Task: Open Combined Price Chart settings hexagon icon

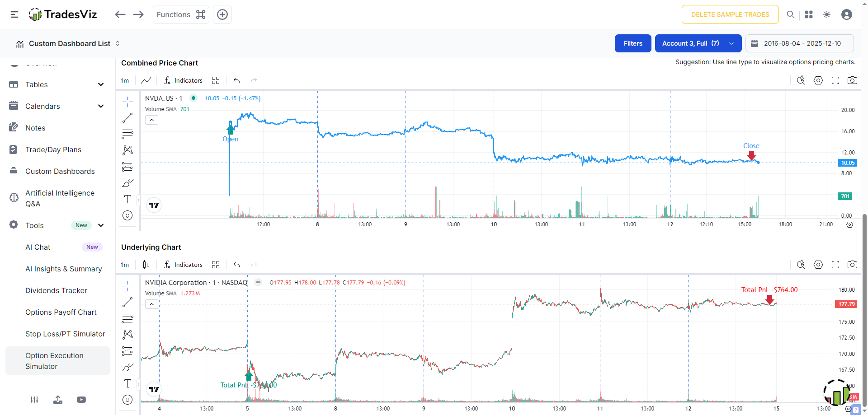Action: point(818,80)
